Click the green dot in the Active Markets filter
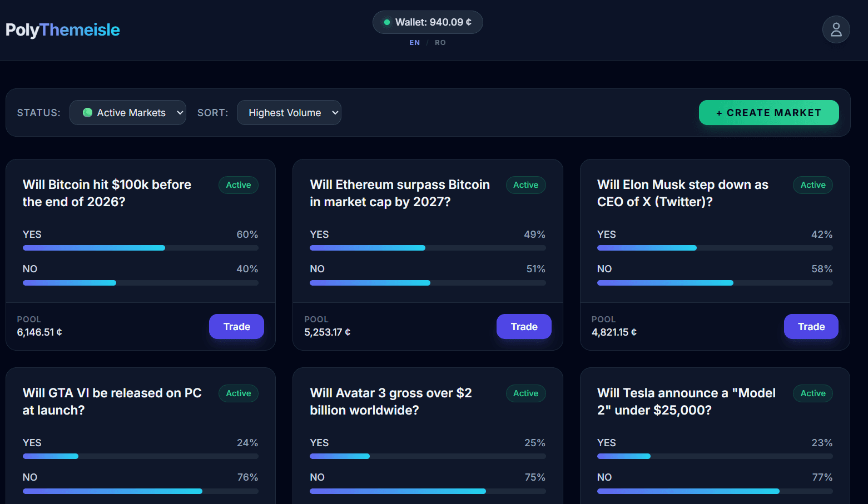This screenshot has height=504, width=868. coord(87,112)
